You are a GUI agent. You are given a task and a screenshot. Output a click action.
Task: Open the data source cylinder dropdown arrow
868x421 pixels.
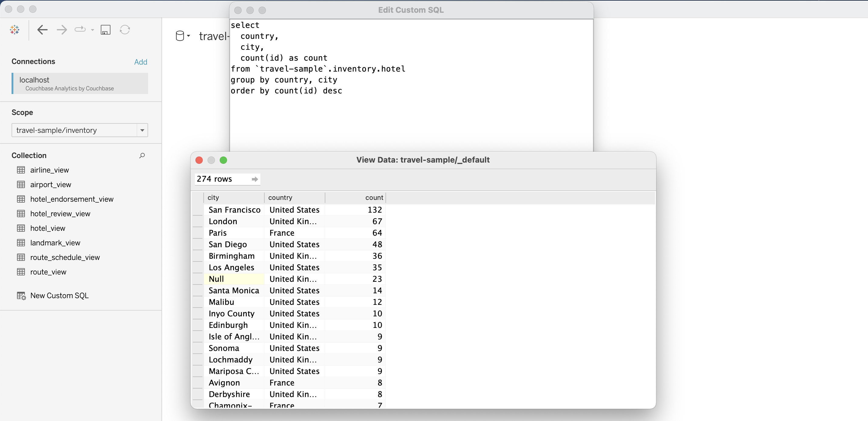coord(188,36)
